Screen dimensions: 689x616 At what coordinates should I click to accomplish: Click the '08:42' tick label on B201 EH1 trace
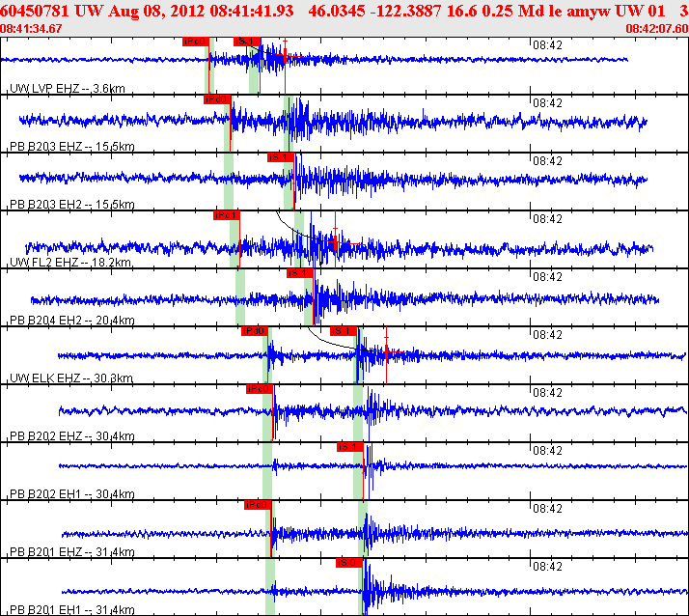point(547,567)
